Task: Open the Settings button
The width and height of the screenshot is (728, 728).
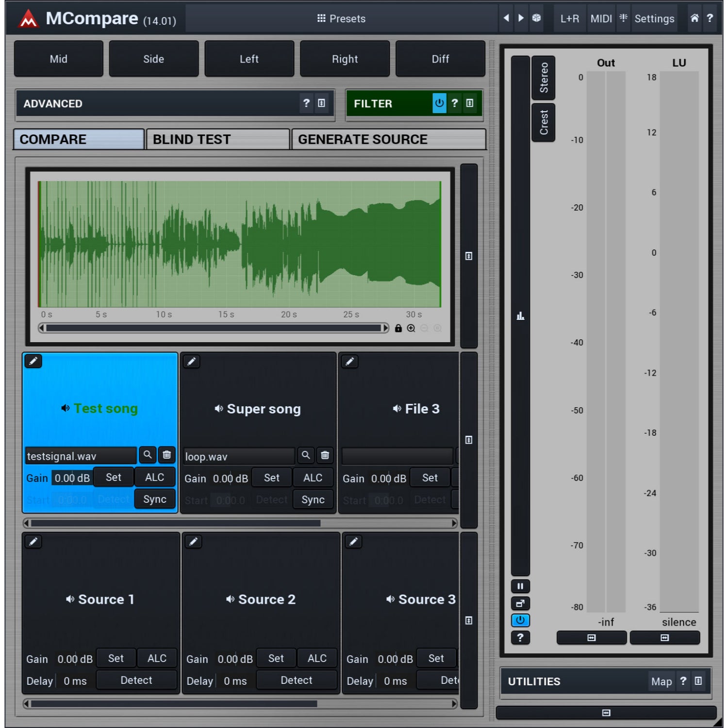Action: [x=654, y=18]
